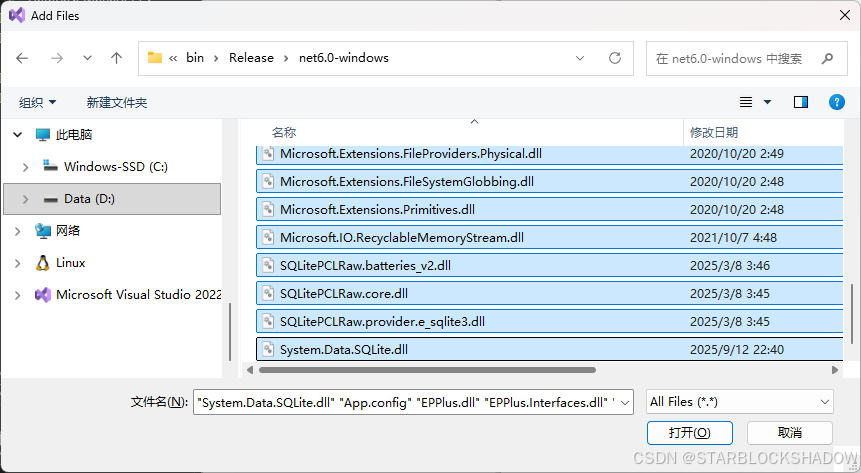861x473 pixels.
Task: Select Microsoft Visual Studio 2022 item
Action: [138, 295]
